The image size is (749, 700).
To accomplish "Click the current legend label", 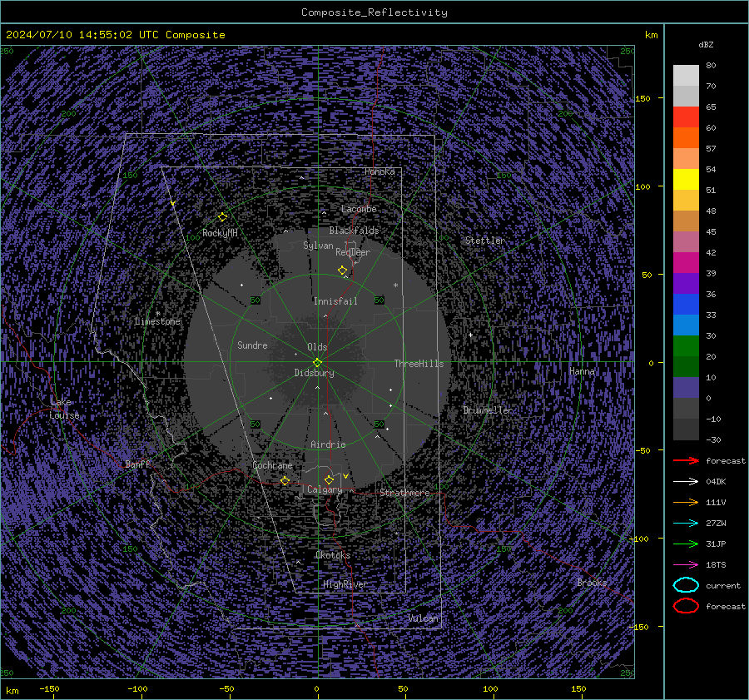I will point(722,586).
